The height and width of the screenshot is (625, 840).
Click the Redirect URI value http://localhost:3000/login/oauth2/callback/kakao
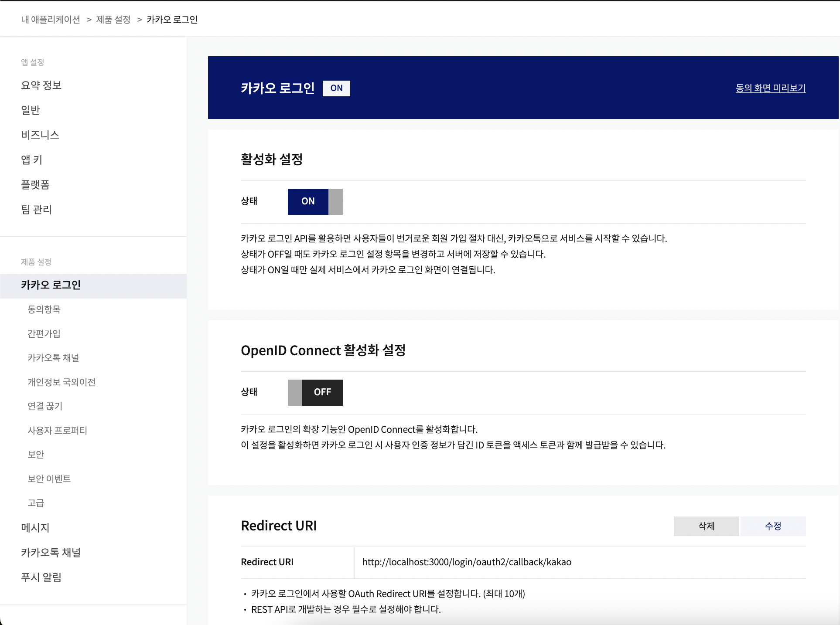(467, 562)
